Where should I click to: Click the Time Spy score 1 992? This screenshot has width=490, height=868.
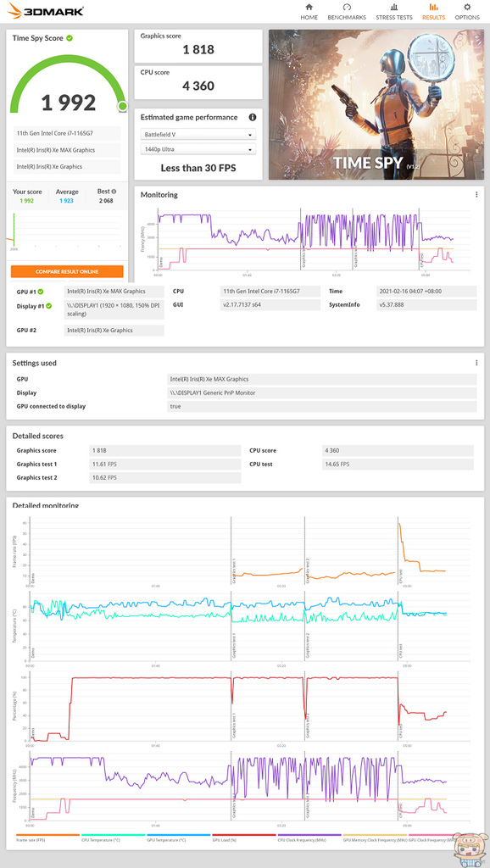point(69,103)
